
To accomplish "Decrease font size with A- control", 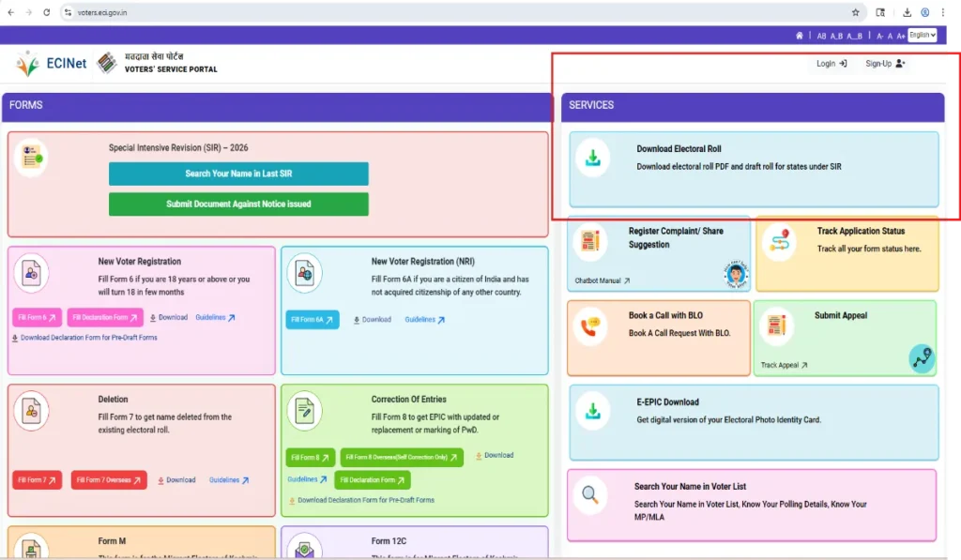I will [879, 36].
